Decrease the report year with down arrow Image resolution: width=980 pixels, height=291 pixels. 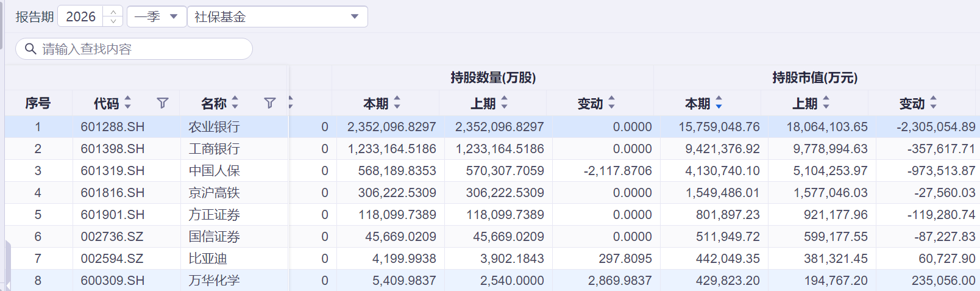click(x=113, y=21)
